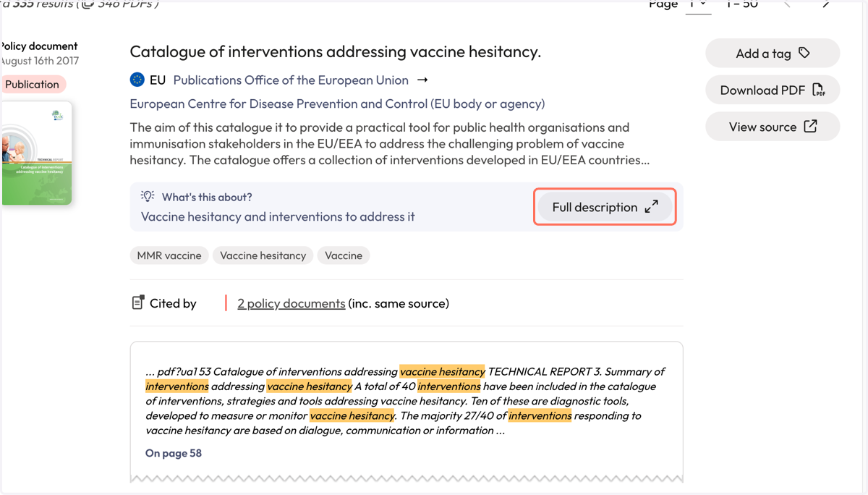
Task: Click Vaccine hesitancy and interventions summary text
Action: 278,216
